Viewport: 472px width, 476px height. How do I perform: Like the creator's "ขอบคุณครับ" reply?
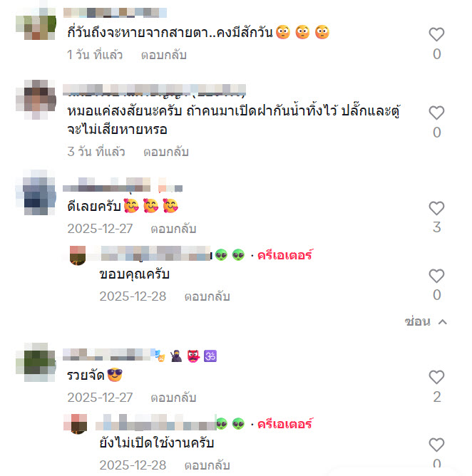coord(436,276)
